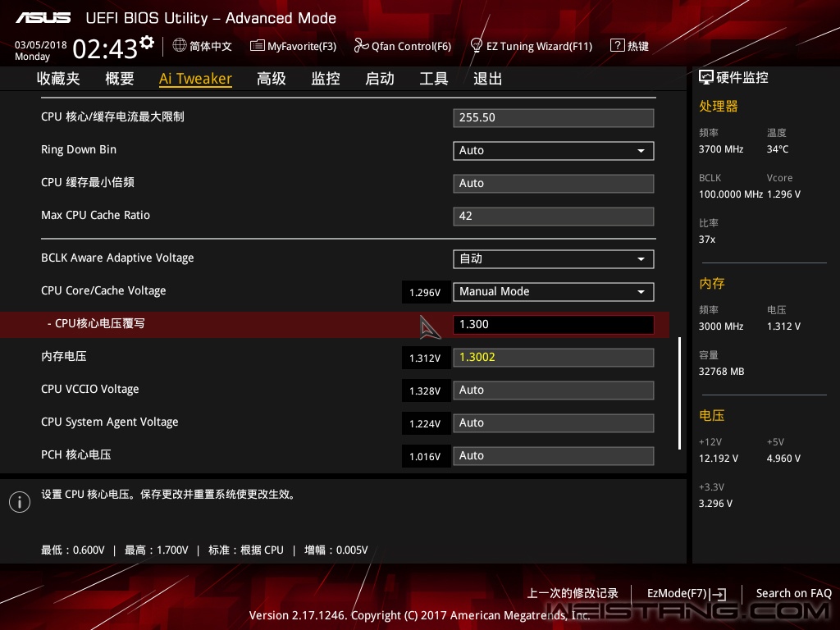This screenshot has width=840, height=630.
Task: Select the Ring Down Bin label
Action: pyautogui.click(x=79, y=149)
